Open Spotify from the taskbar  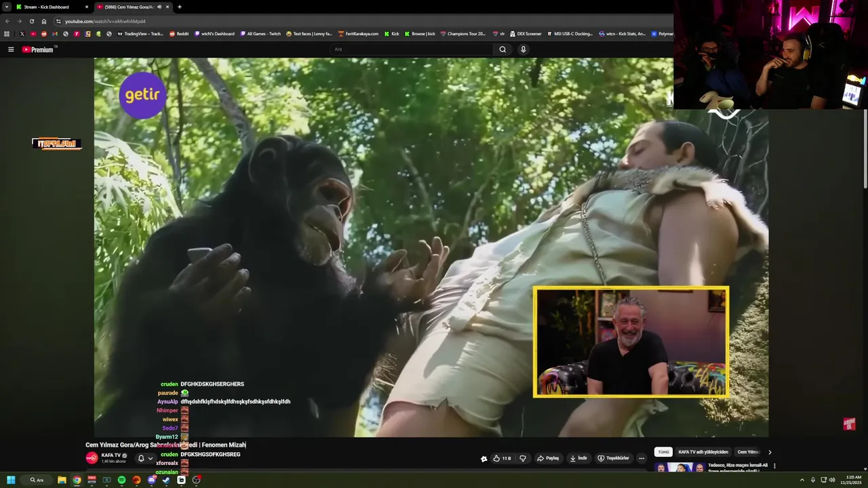click(x=121, y=480)
